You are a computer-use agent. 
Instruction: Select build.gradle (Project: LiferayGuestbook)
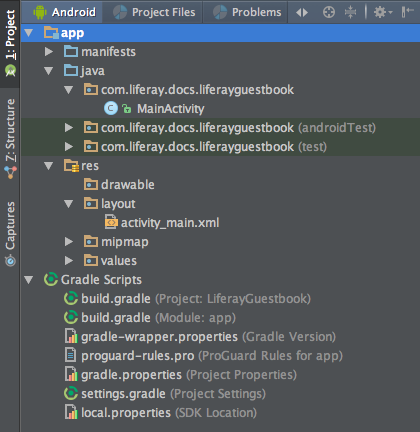tap(196, 299)
